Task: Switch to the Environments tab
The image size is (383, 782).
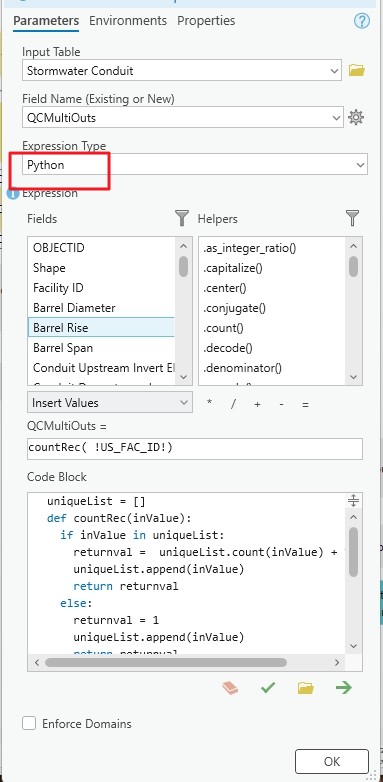Action: (128, 21)
